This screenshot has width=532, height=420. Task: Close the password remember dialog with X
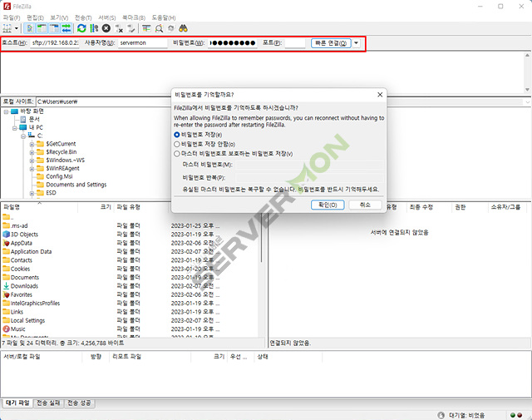coord(380,95)
